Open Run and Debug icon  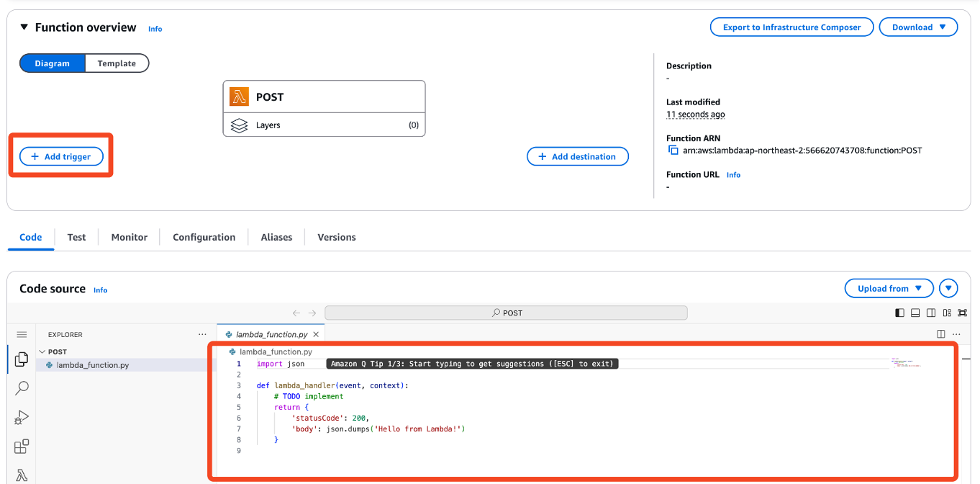[x=22, y=418]
